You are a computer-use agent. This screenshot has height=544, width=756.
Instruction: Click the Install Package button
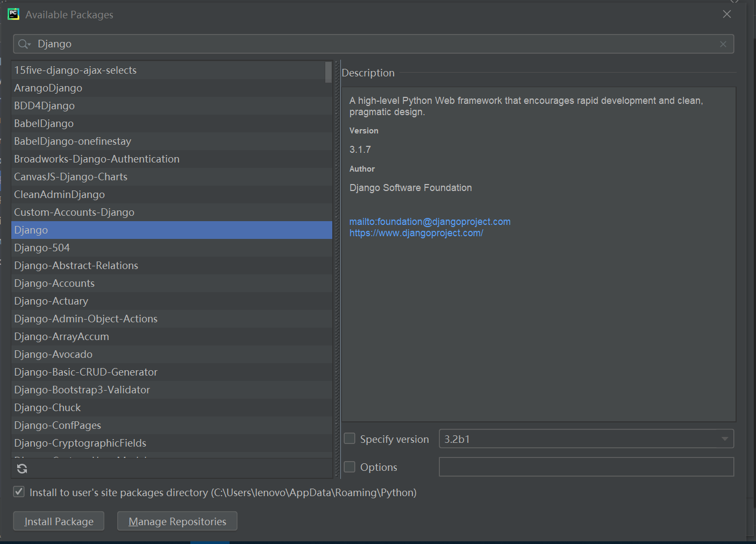[x=59, y=521]
